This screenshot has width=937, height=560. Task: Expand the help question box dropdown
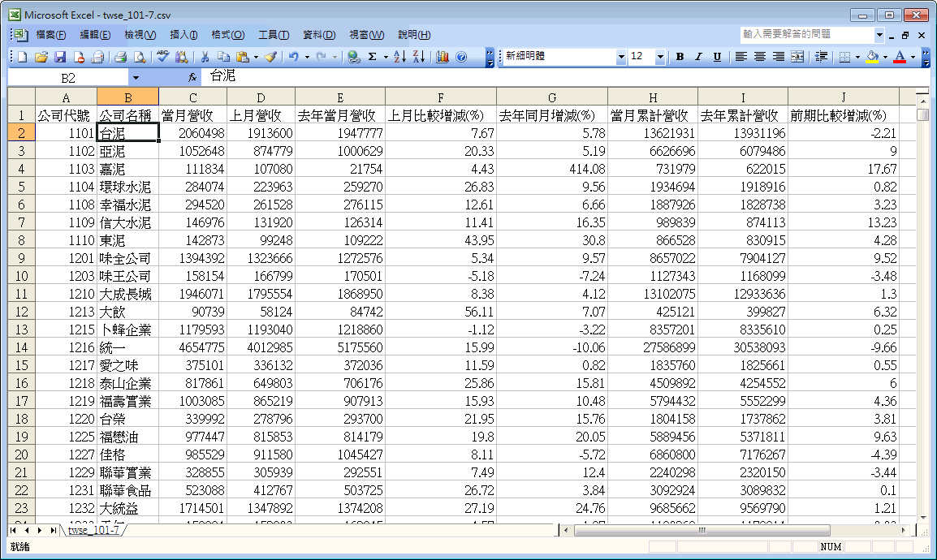(x=879, y=35)
